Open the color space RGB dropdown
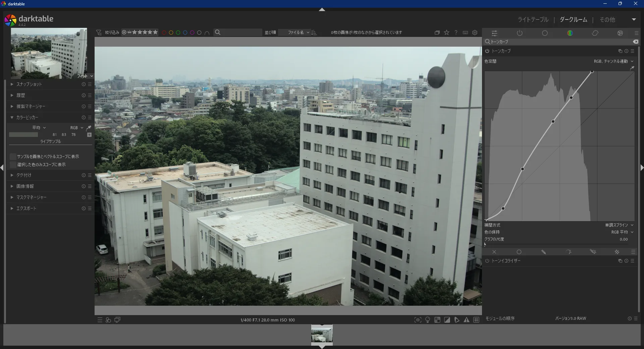The width and height of the screenshot is (644, 349). tap(613, 61)
